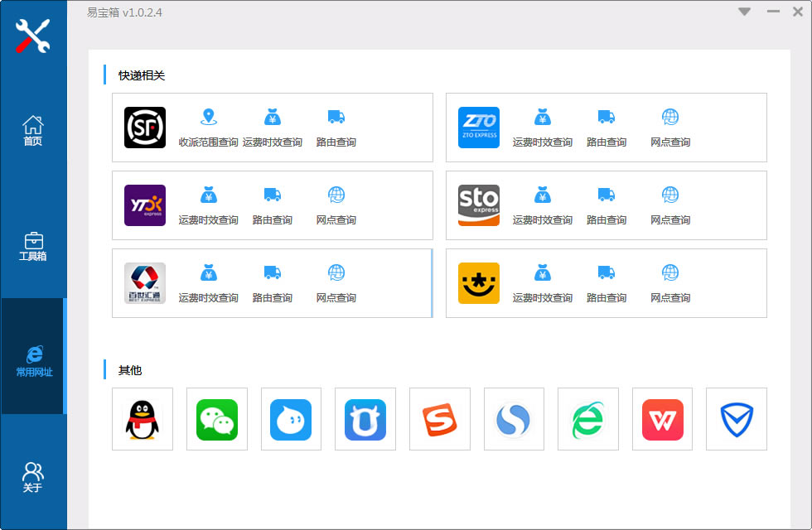Image resolution: width=812 pixels, height=530 pixels.
Task: Open the 工具箱 toolbox tab
Action: [33, 246]
